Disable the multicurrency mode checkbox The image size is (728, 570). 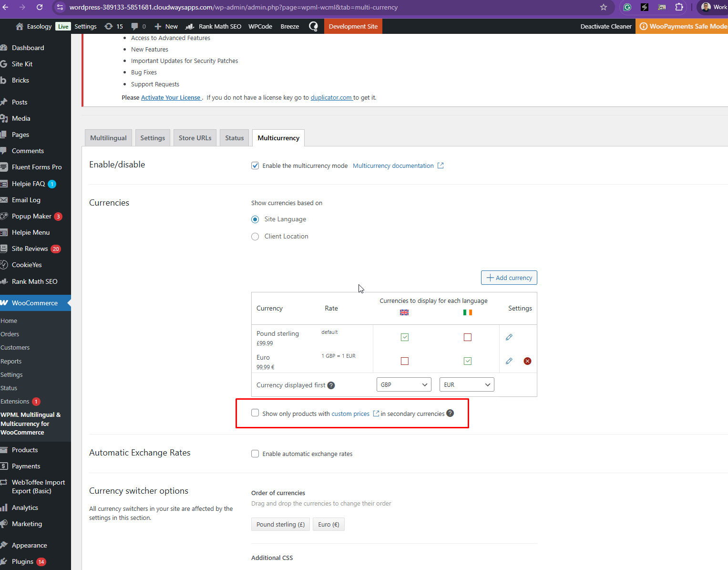point(255,166)
